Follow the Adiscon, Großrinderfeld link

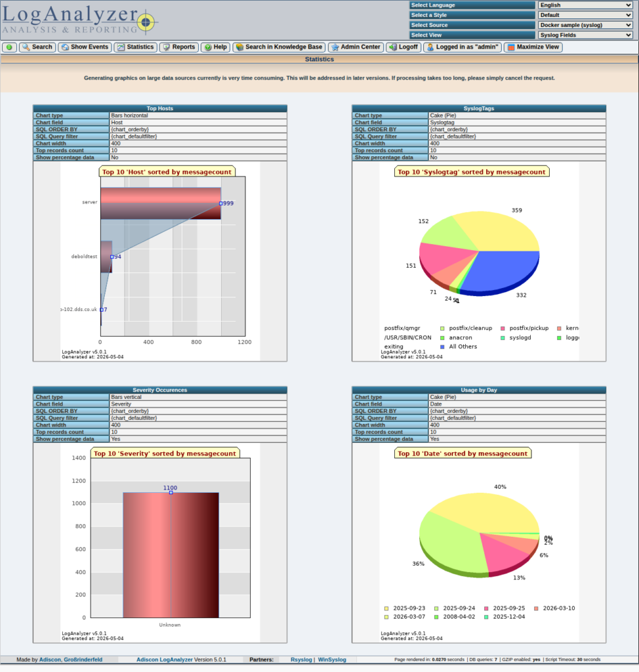pos(71,660)
